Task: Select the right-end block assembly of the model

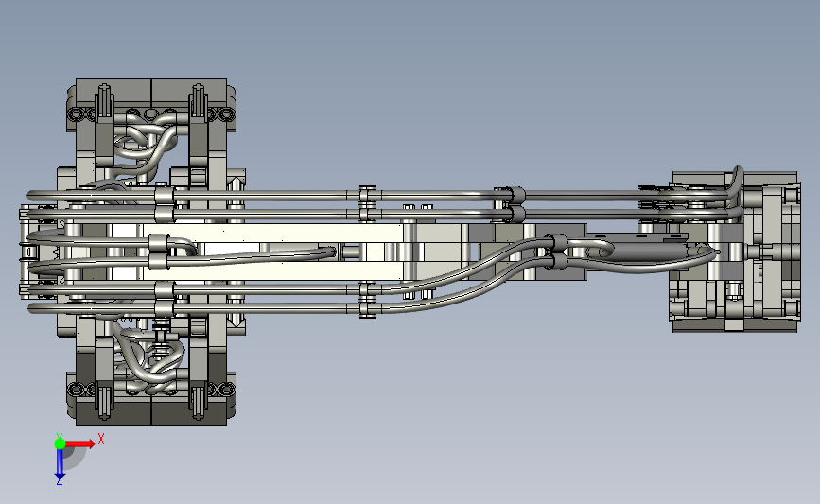Action: tap(734, 252)
